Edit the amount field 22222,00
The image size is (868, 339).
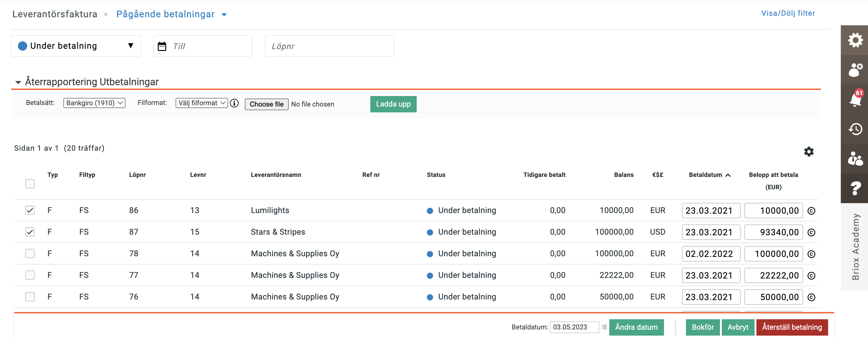773,275
